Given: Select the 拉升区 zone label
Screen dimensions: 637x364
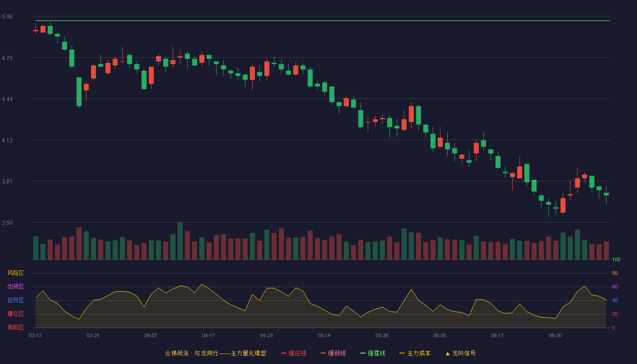Looking at the screenshot, I should (15, 300).
